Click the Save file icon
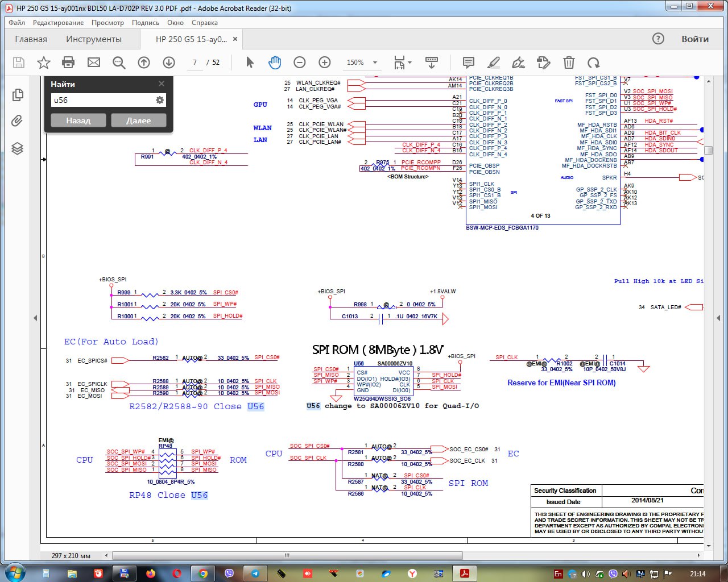728x582 pixels. pos(19,63)
